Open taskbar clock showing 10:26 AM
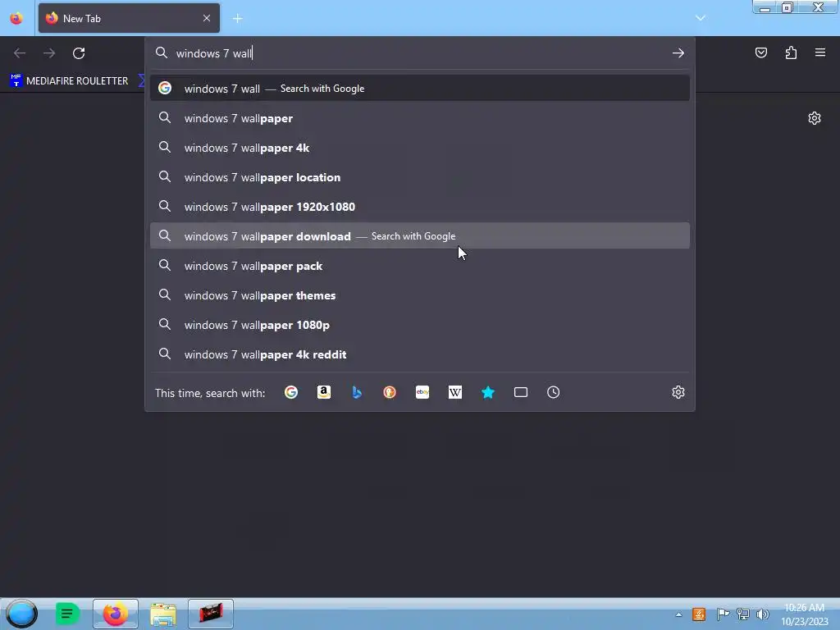The image size is (840, 630). tap(805, 614)
